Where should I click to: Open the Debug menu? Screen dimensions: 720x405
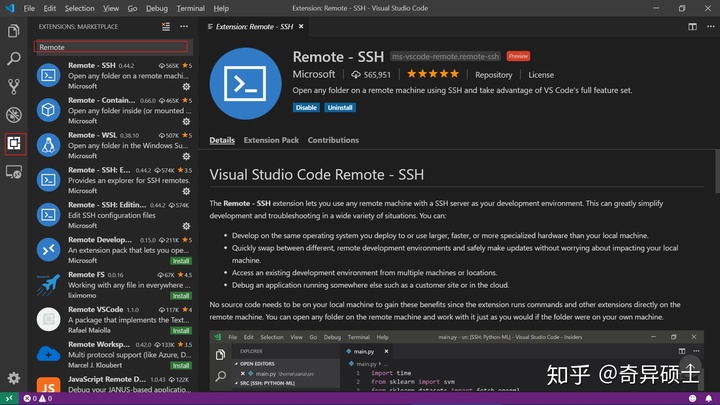(x=157, y=8)
